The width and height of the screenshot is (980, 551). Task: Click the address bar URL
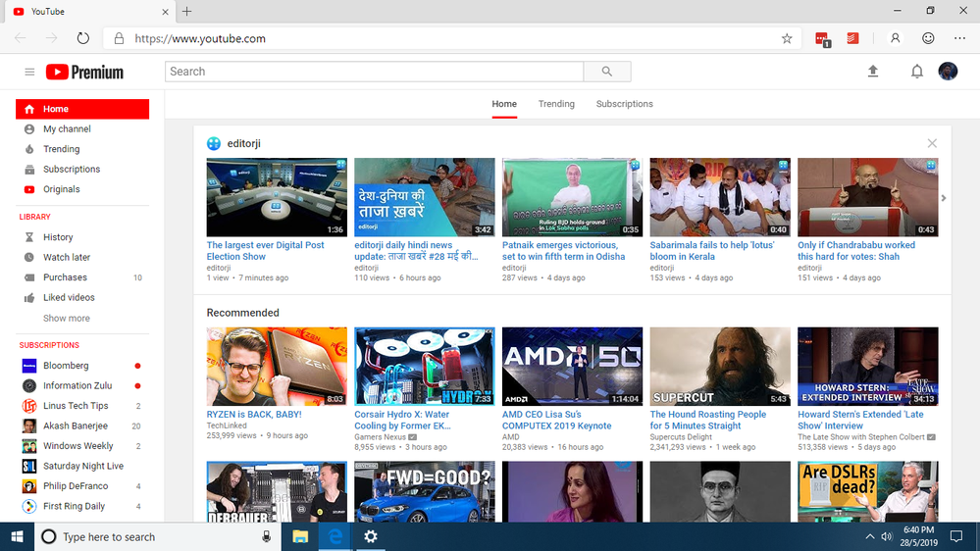(x=200, y=39)
